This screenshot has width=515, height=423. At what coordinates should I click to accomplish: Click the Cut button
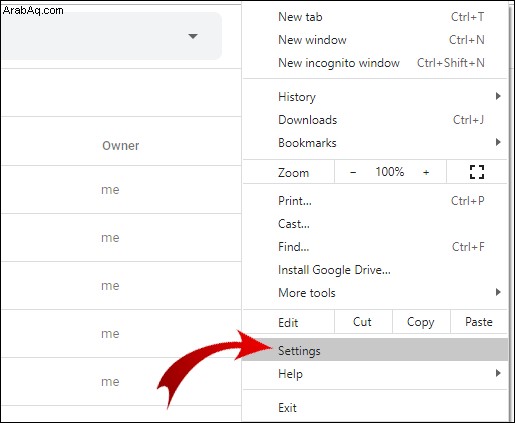click(x=362, y=322)
